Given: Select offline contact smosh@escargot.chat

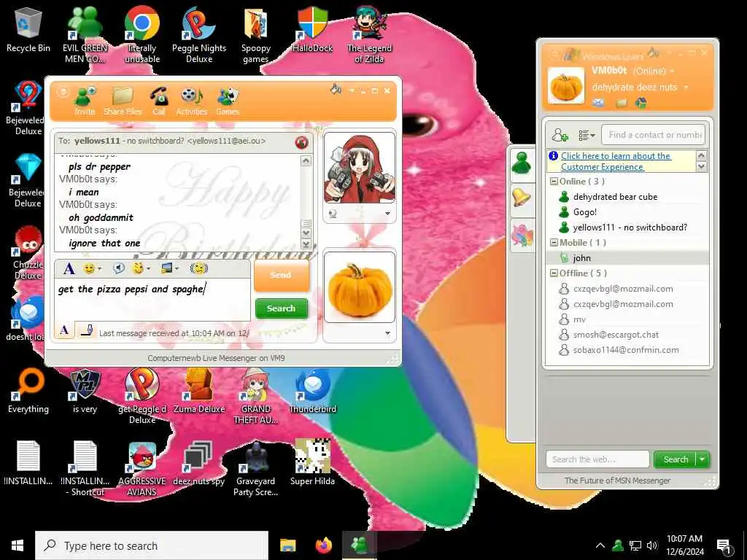Looking at the screenshot, I should pos(616,334).
